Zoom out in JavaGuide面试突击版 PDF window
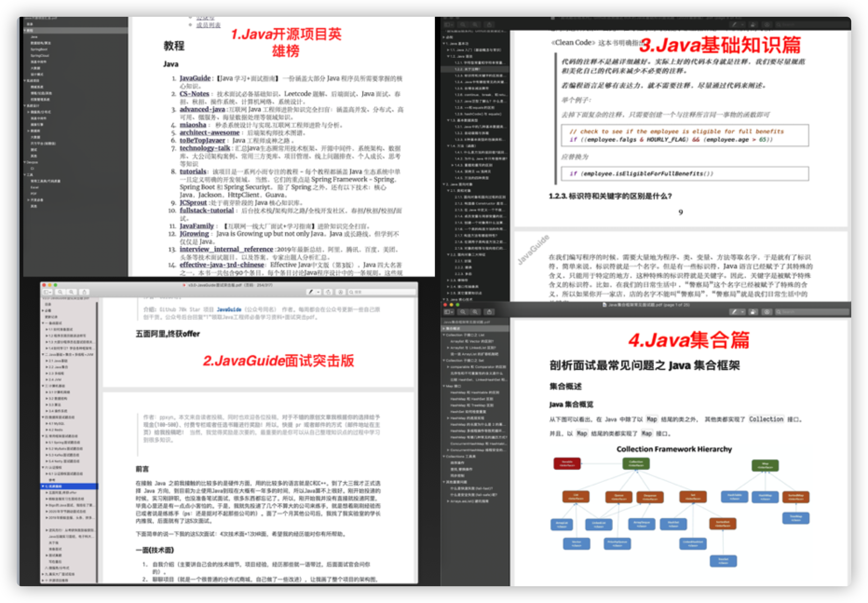 click(x=60, y=292)
